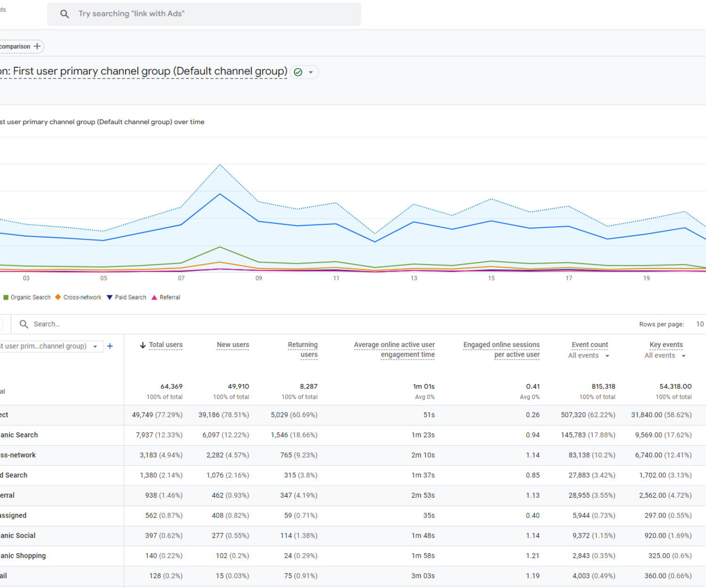Toggle Organic Search legend swatch
Image resolution: width=706 pixels, height=588 pixels.
[6, 297]
